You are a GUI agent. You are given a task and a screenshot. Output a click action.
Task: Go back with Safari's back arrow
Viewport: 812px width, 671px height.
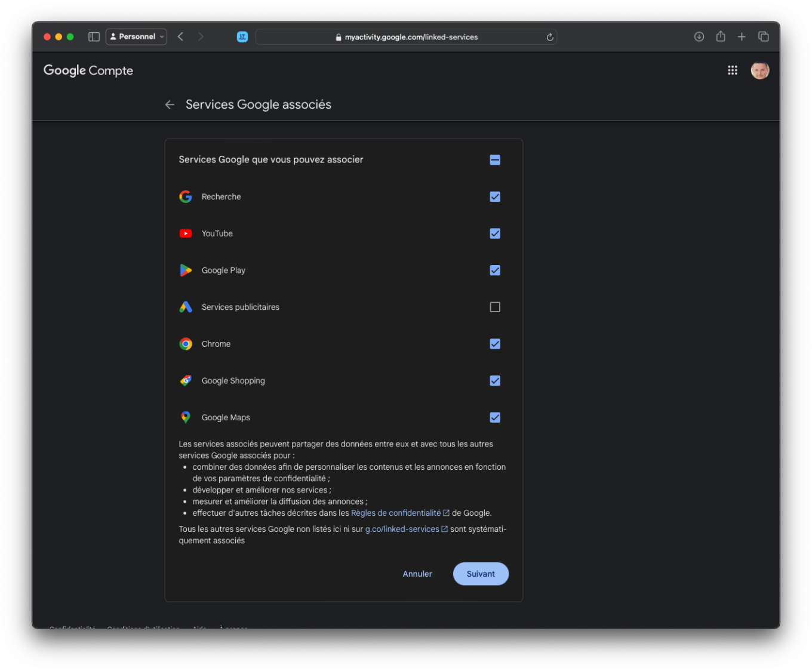click(x=180, y=36)
